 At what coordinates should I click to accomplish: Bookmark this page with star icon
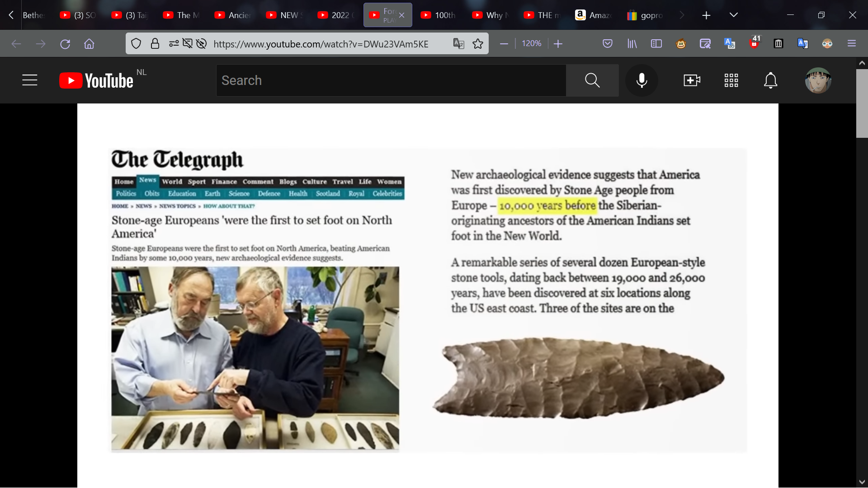478,44
